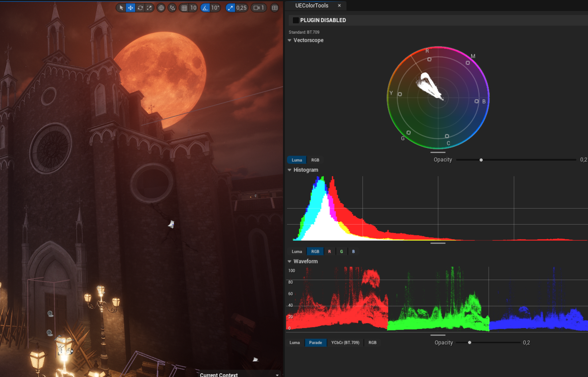Switch to the Rotate tool
This screenshot has height=377, width=588.
[140, 8]
